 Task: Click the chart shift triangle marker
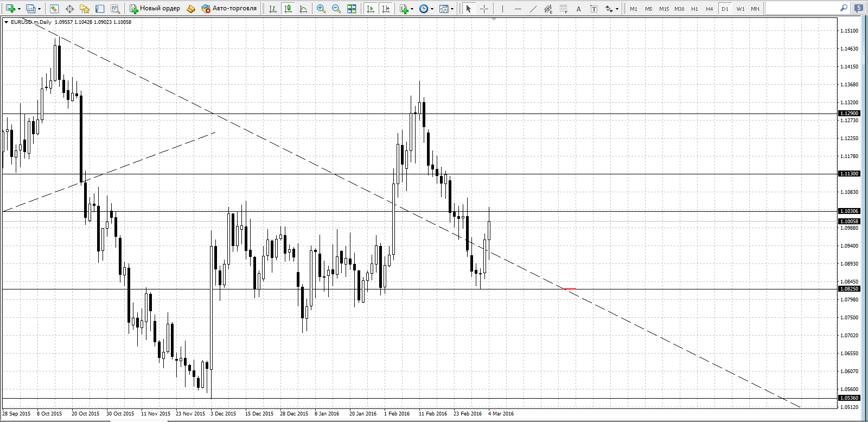(494, 19)
